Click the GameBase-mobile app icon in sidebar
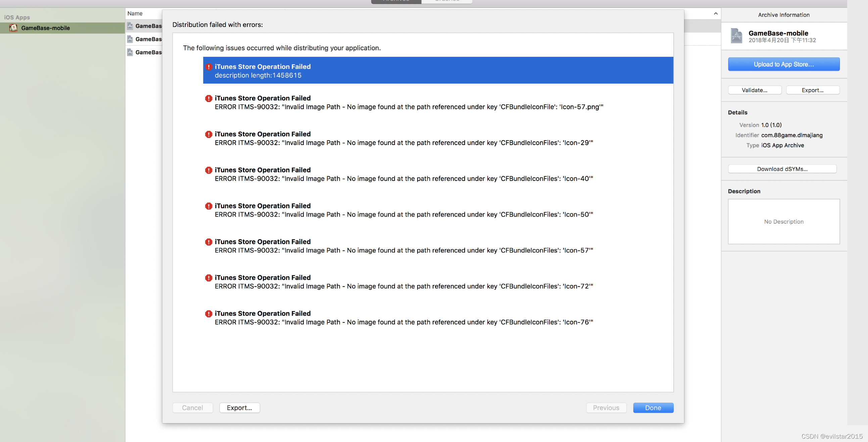868x442 pixels. coord(13,28)
